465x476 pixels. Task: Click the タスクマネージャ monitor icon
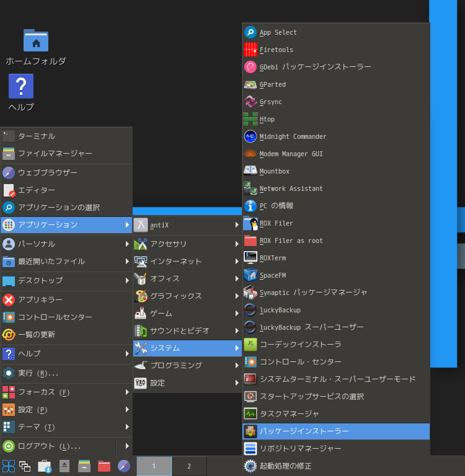250,413
